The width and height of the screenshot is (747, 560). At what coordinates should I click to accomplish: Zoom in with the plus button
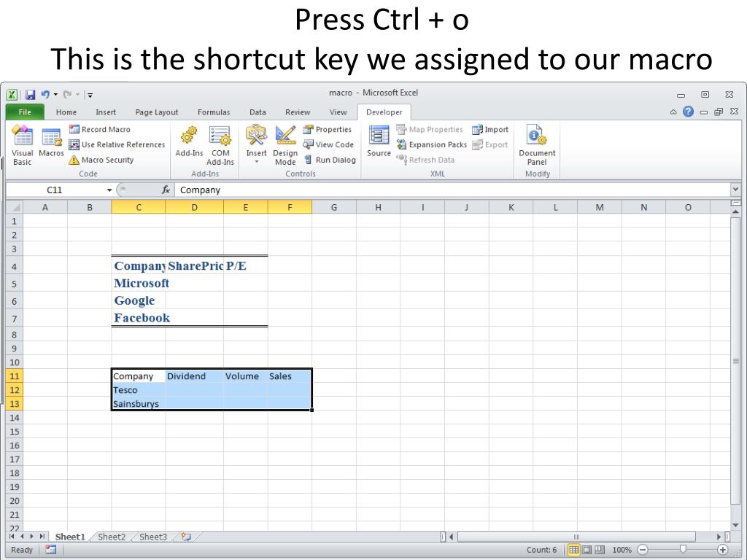tap(723, 550)
